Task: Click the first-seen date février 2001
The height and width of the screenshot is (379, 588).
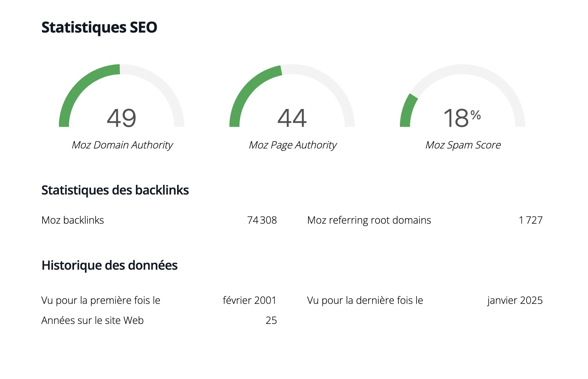Action: [x=249, y=300]
